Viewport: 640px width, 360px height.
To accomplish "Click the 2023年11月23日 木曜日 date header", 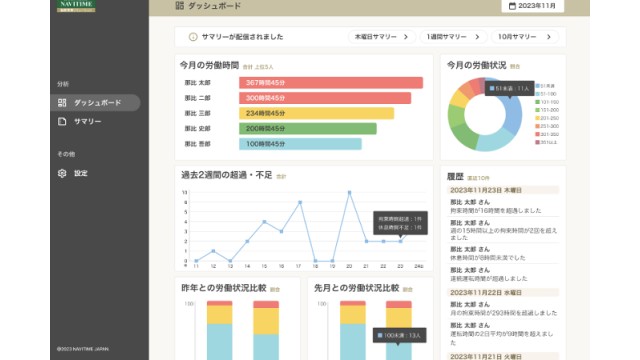I will [502, 190].
